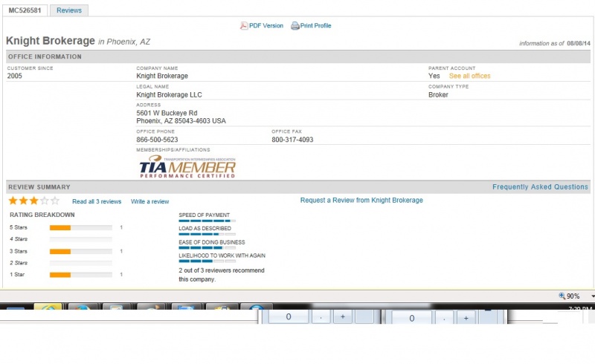595x364 pixels.
Task: Click the OFFICE INFORMATION section header
Action: [45, 56]
